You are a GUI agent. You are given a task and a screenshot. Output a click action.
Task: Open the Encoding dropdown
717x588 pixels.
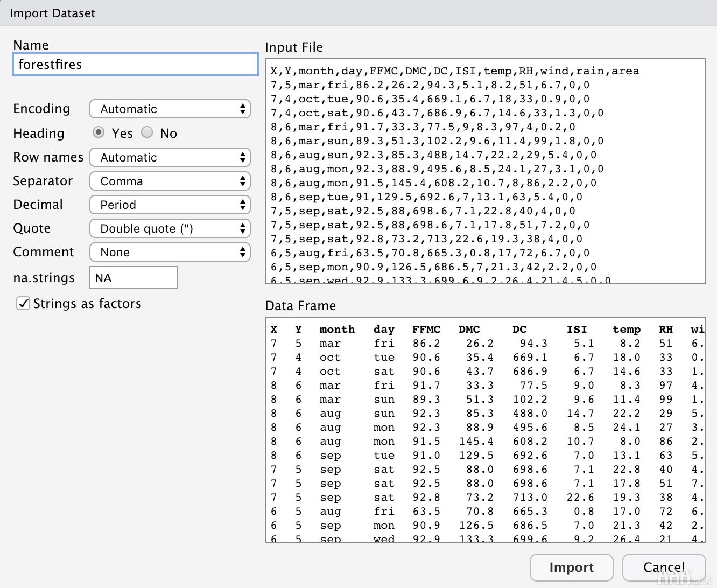170,109
